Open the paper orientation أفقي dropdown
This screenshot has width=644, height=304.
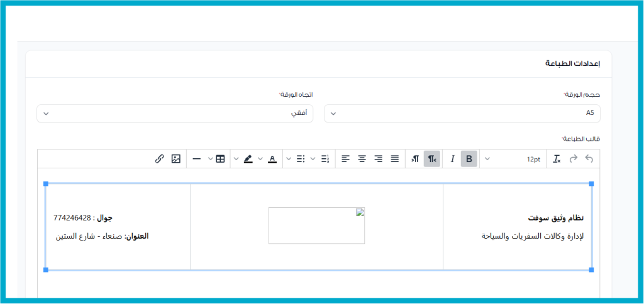(175, 113)
